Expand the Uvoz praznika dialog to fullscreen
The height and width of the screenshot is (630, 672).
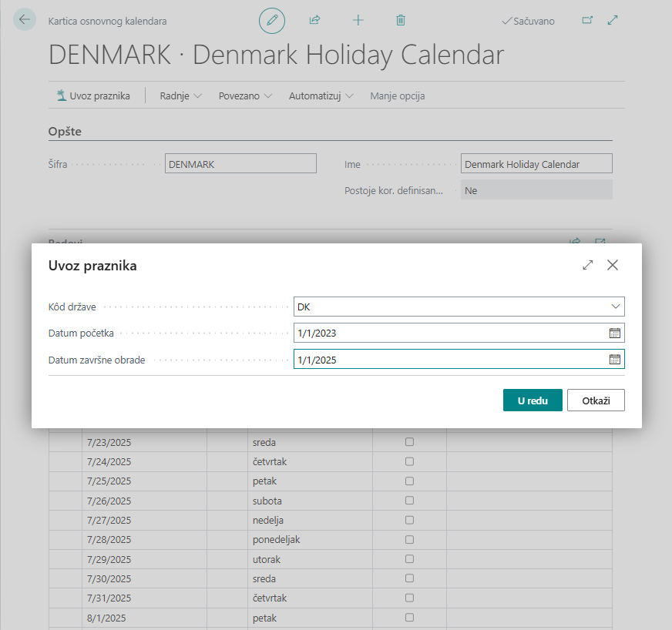click(588, 265)
